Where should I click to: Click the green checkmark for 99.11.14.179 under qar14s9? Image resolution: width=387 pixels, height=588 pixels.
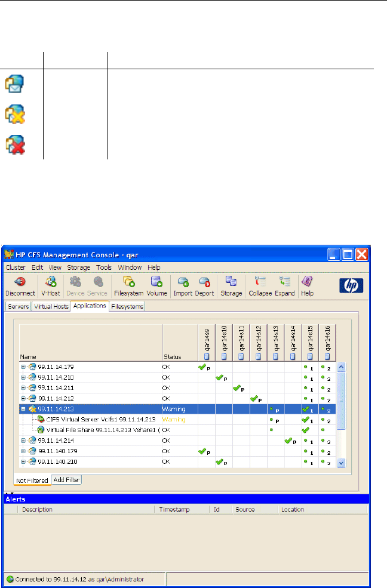point(202,367)
